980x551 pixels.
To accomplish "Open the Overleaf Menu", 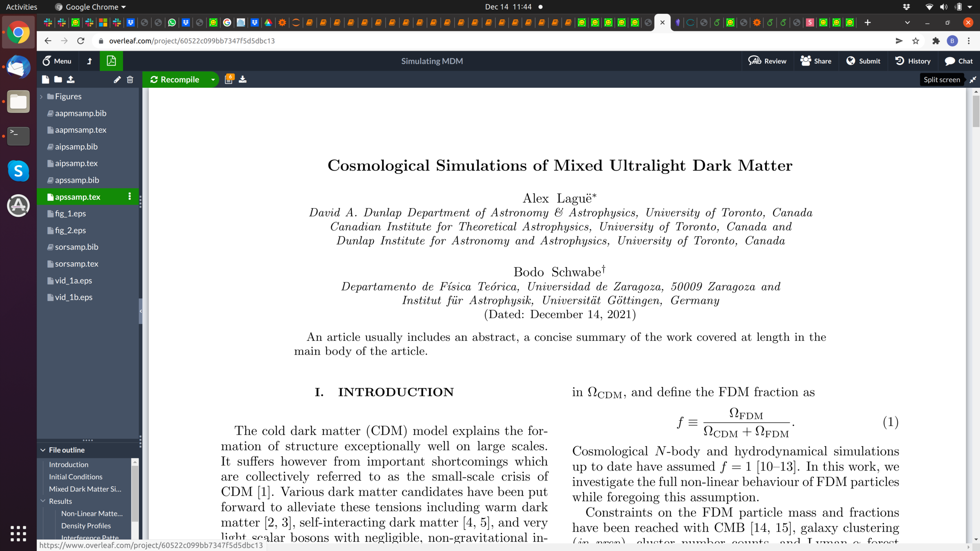I will (57, 61).
